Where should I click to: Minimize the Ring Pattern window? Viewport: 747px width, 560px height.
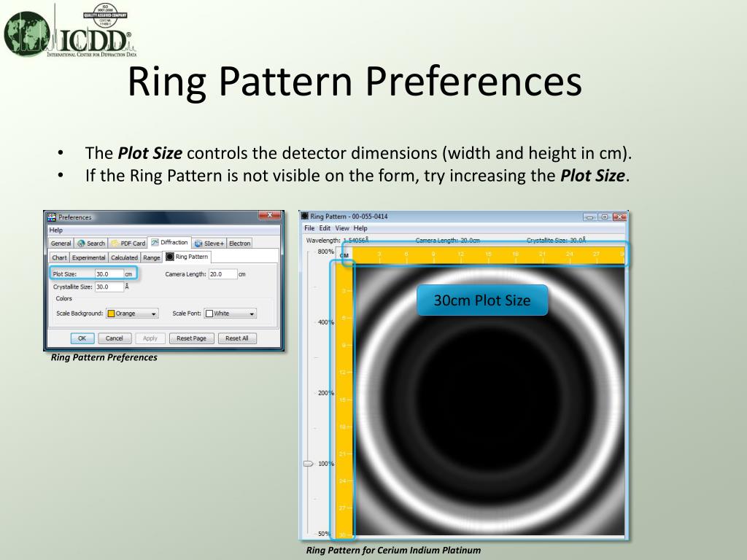[x=590, y=217]
